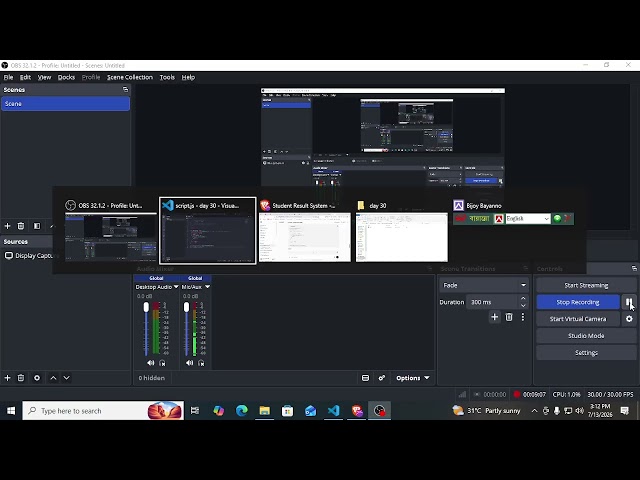Open source properties gear in the Sources panel
Image resolution: width=640 pixels, height=480 pixels.
(x=37, y=378)
